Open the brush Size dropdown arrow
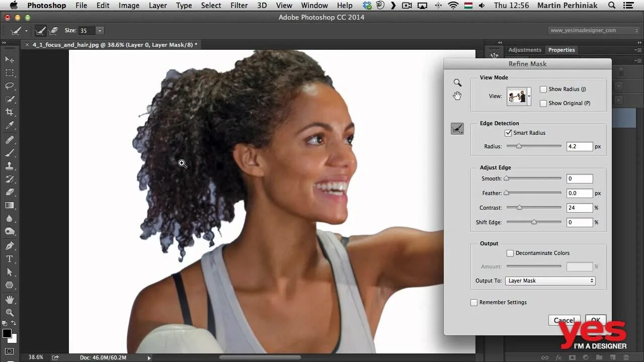The image size is (644, 362). 100,31
